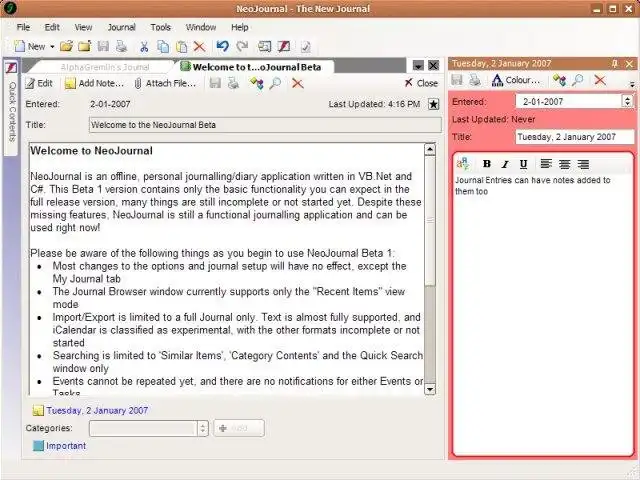Click the entry toolbar printer icon
This screenshot has width=640, height=480.
tap(233, 83)
